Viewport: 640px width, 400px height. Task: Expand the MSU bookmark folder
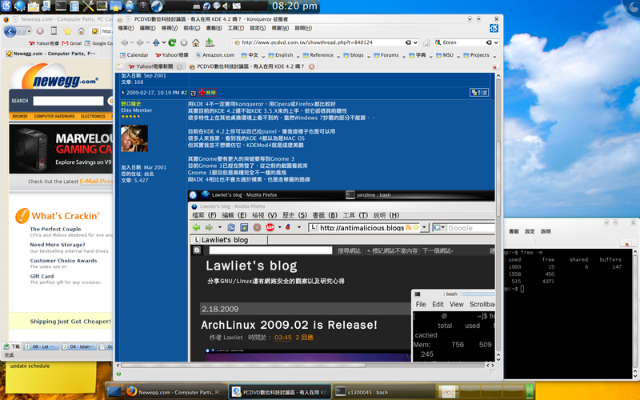click(448, 56)
